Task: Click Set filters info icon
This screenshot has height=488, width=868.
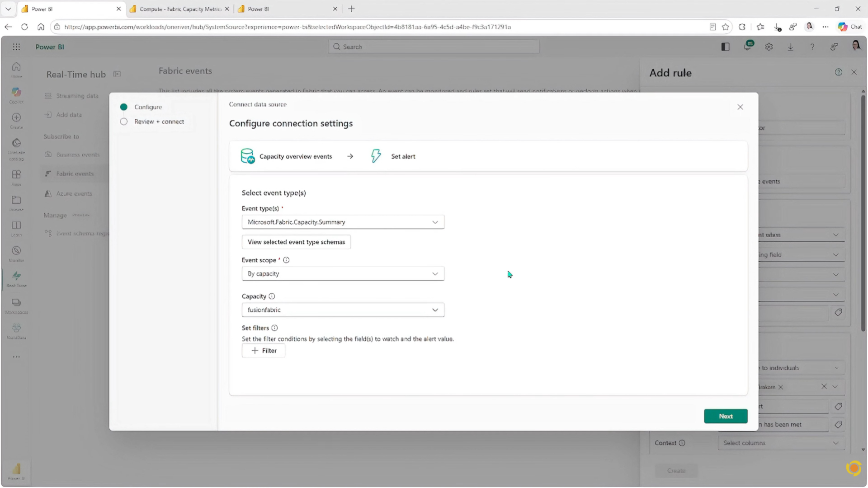Action: pyautogui.click(x=274, y=328)
